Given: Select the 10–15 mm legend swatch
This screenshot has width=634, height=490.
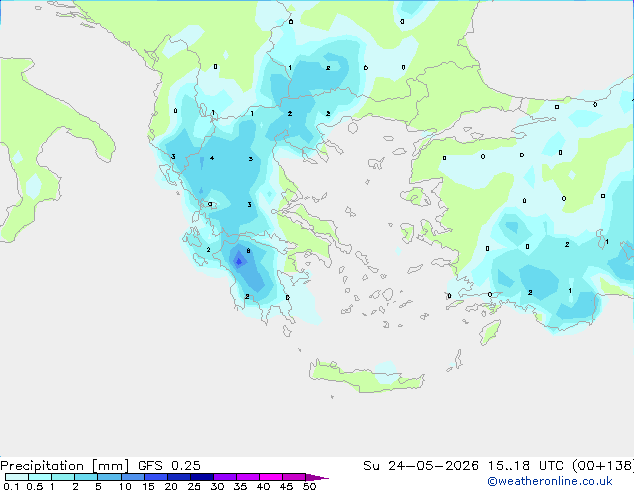Looking at the screenshot, I should [132, 477].
